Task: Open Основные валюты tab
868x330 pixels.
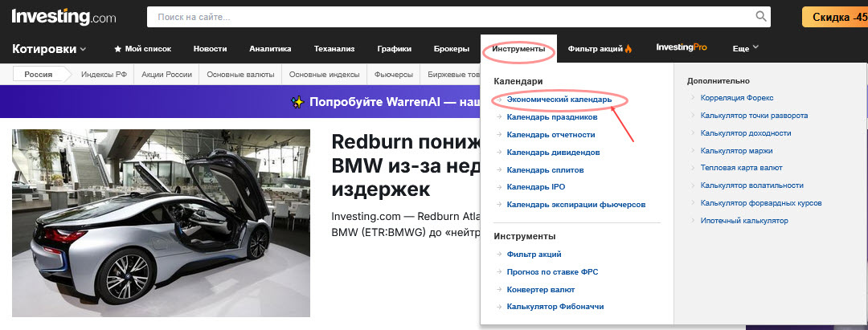Action: tap(240, 74)
